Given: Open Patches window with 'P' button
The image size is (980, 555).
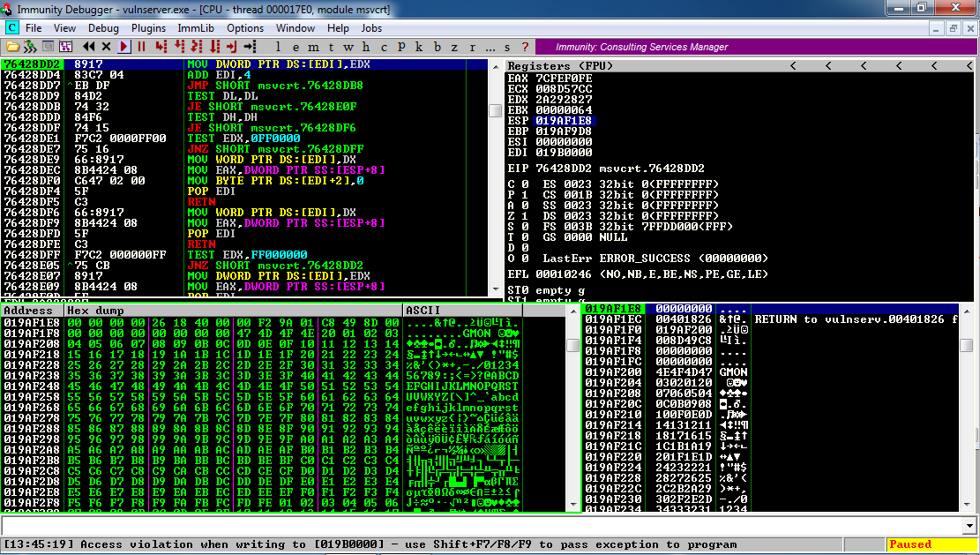Looking at the screenshot, I should pyautogui.click(x=401, y=47).
